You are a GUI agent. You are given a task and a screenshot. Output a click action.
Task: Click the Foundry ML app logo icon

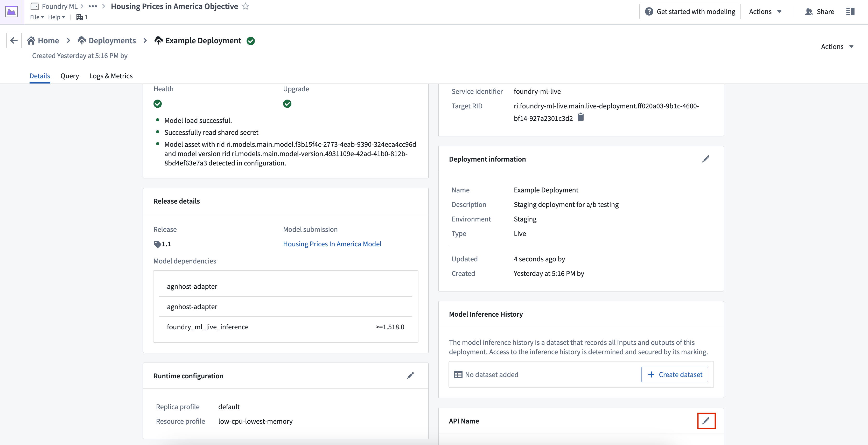(12, 12)
